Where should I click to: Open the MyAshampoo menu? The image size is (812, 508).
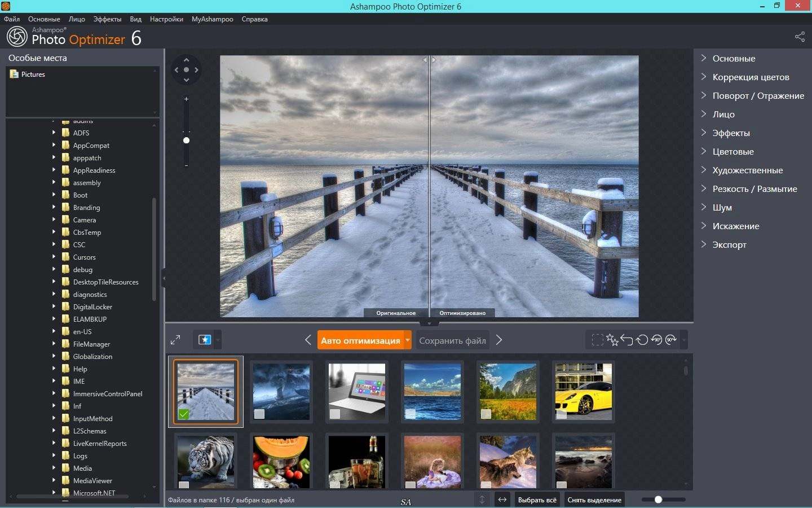point(212,19)
